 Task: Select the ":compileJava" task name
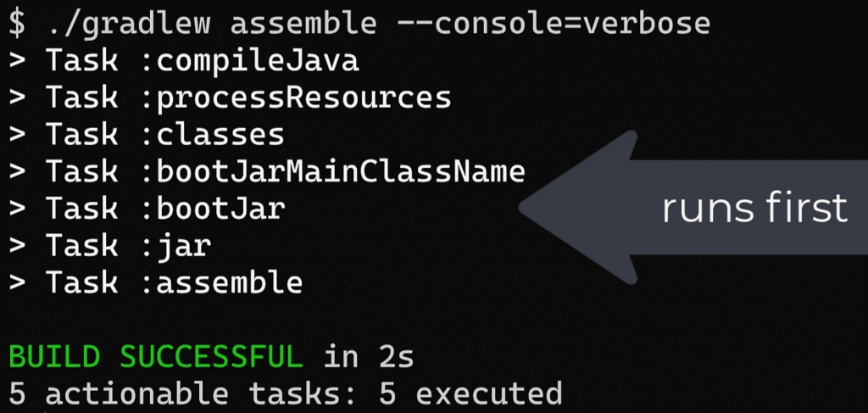(249, 62)
